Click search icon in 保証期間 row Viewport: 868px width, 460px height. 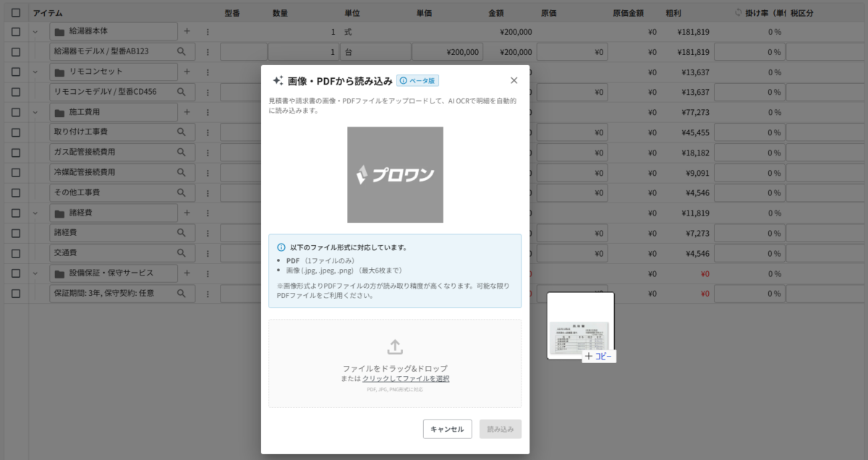pos(182,294)
